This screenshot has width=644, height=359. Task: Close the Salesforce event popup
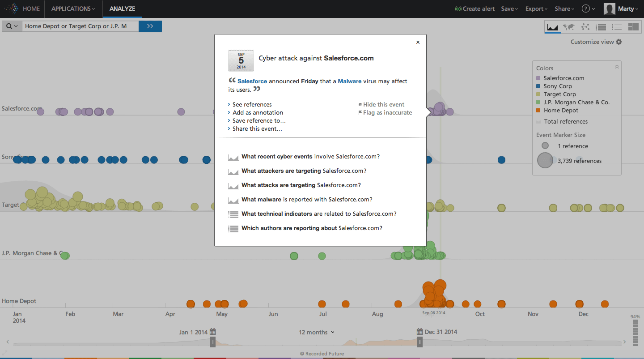coord(418,42)
